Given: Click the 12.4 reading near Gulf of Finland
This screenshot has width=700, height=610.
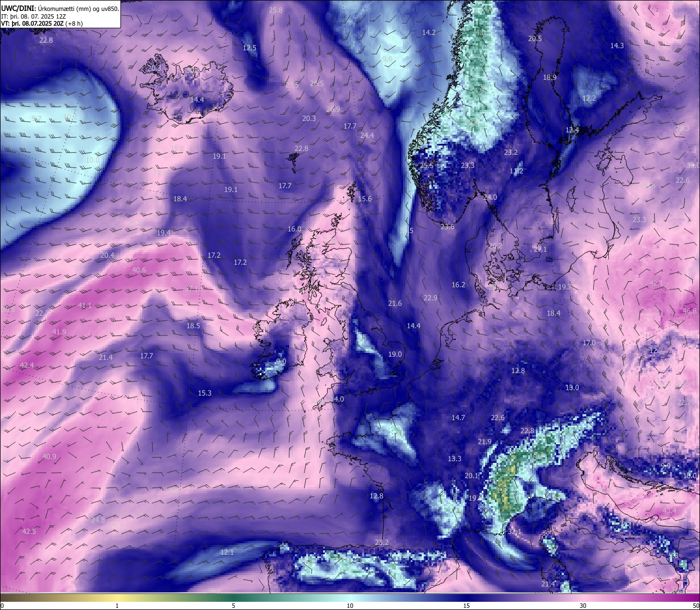Looking at the screenshot, I should 572,130.
